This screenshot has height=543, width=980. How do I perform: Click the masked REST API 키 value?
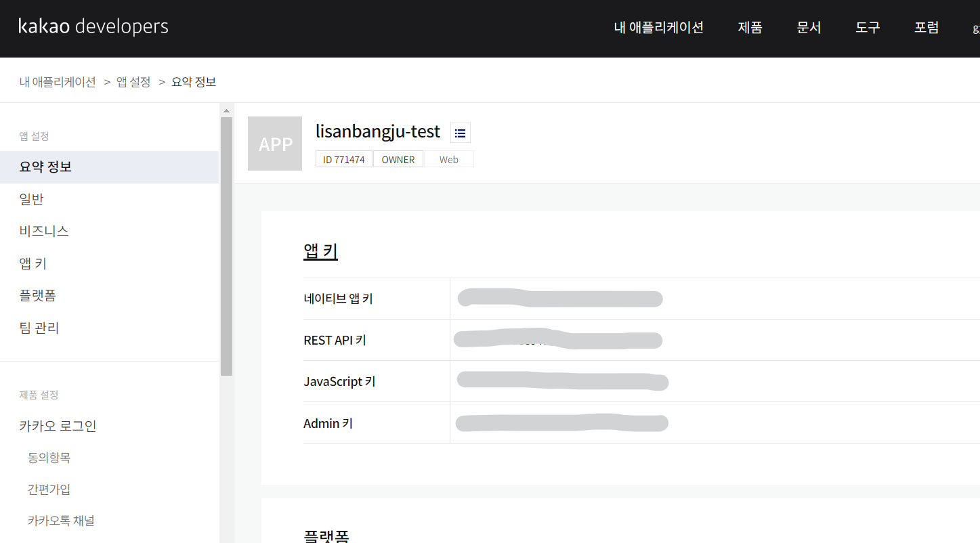tap(557, 339)
